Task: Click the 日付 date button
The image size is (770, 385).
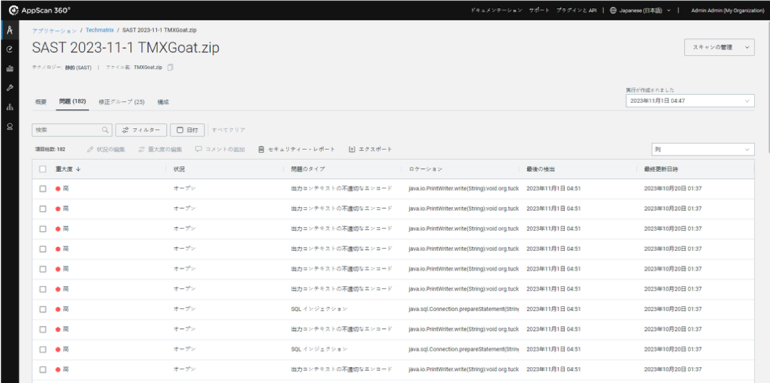Action: [187, 130]
